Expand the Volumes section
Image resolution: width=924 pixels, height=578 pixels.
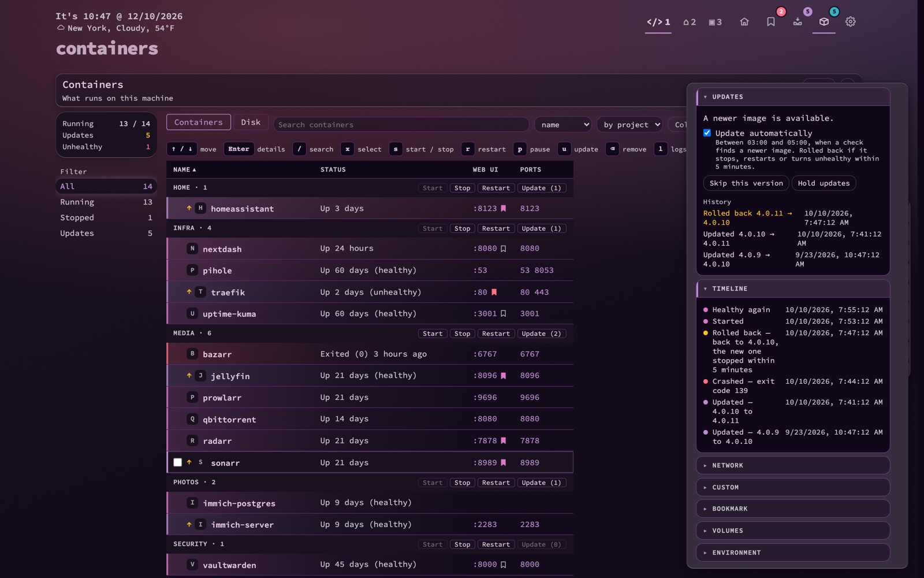[793, 531]
